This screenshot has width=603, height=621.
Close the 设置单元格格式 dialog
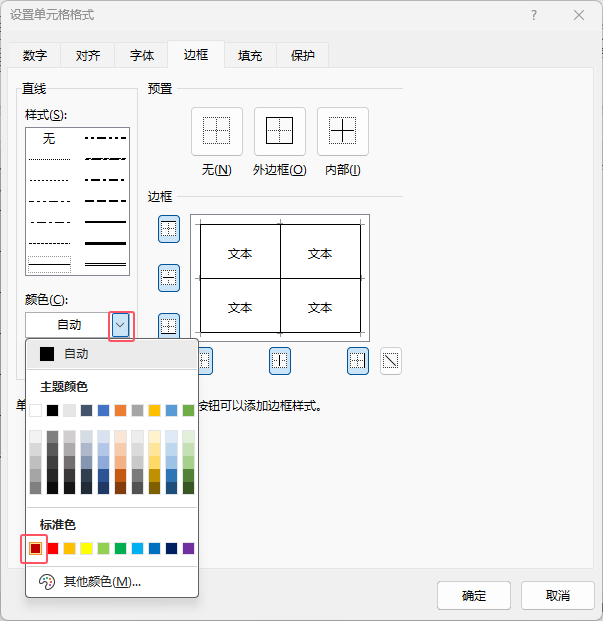(579, 15)
